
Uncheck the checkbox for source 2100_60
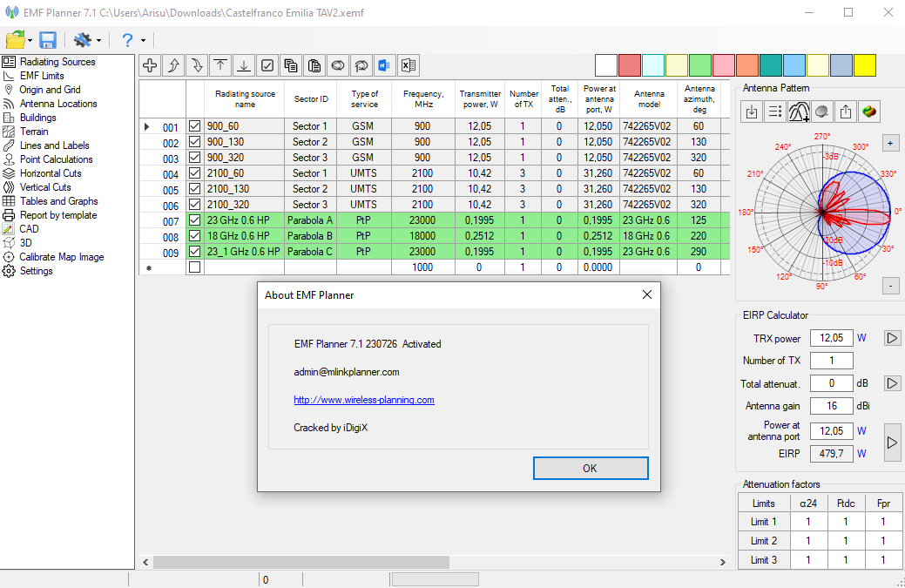(x=194, y=173)
